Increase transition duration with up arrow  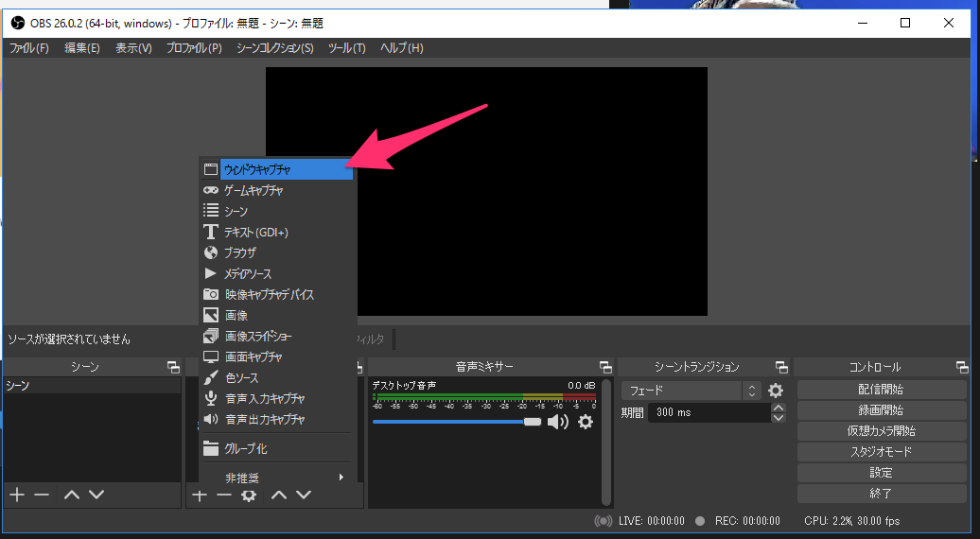click(779, 408)
